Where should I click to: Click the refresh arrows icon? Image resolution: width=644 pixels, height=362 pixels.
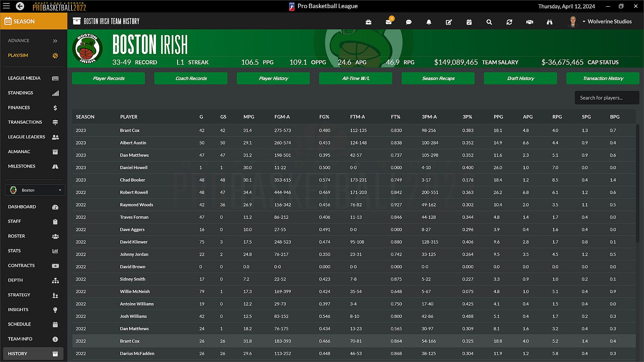pos(509,22)
